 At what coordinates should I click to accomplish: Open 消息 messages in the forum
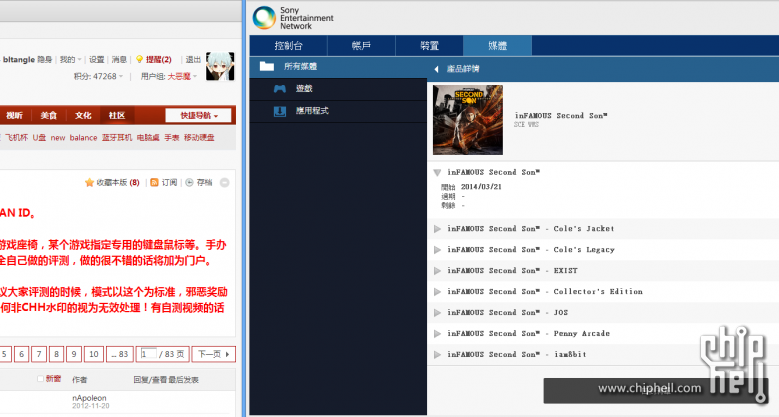[119, 60]
